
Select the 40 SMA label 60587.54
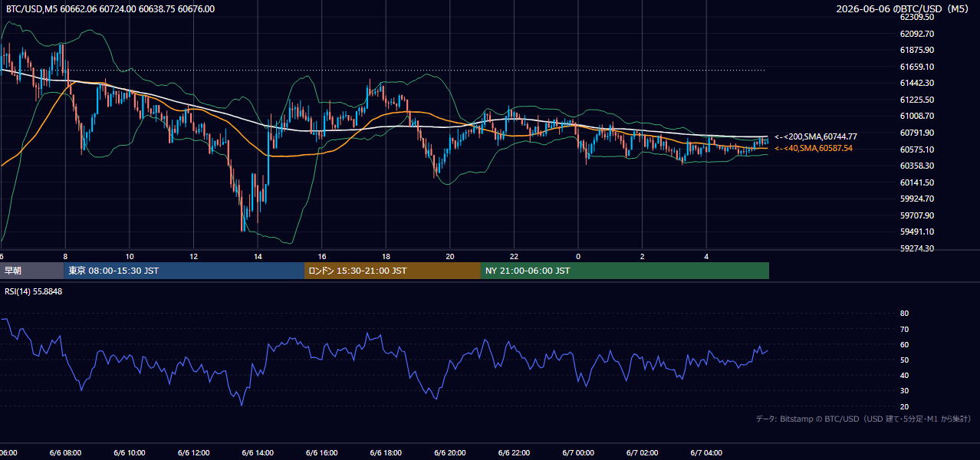(814, 148)
